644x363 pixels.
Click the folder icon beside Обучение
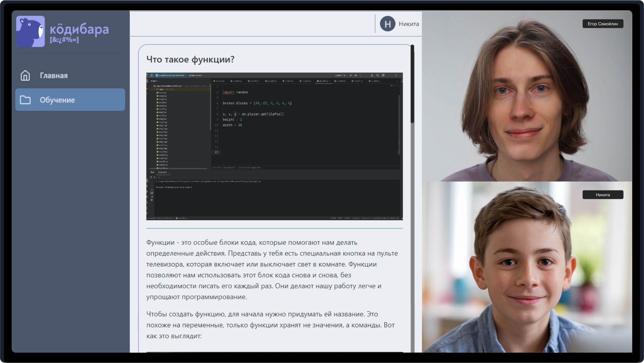pos(25,100)
